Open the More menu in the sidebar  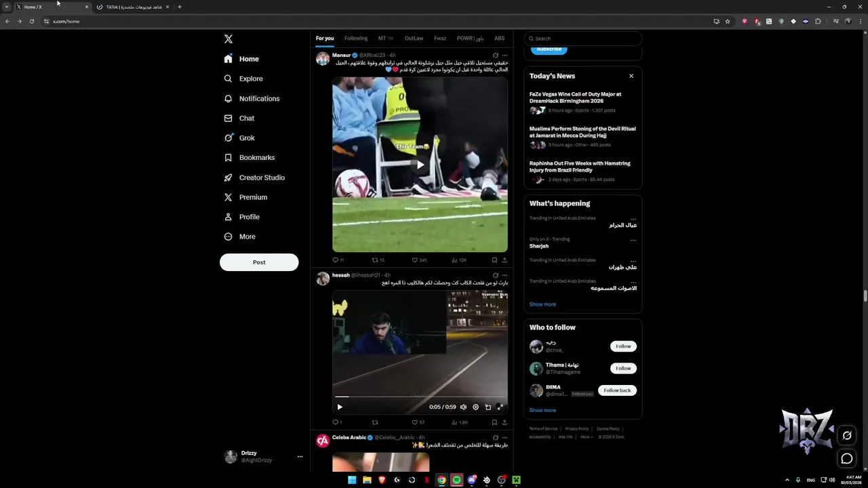[239, 237]
